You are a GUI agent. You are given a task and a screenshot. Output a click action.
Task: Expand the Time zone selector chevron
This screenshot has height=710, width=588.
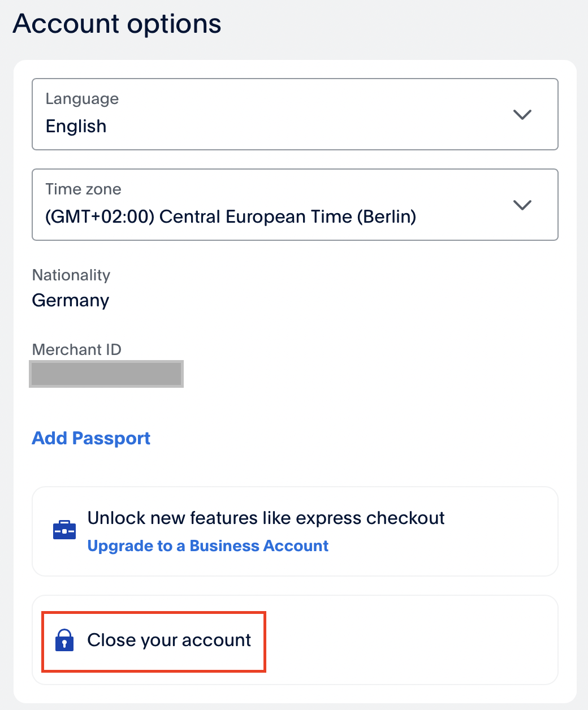tap(521, 205)
